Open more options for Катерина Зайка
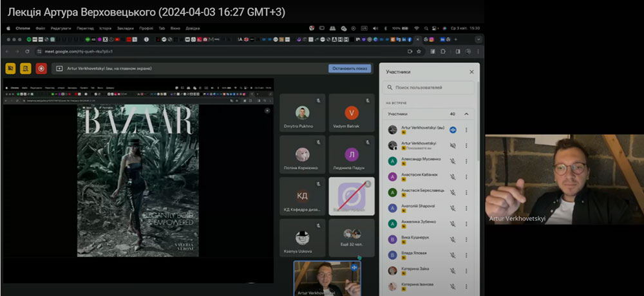The height and width of the screenshot is (296, 644). click(466, 270)
